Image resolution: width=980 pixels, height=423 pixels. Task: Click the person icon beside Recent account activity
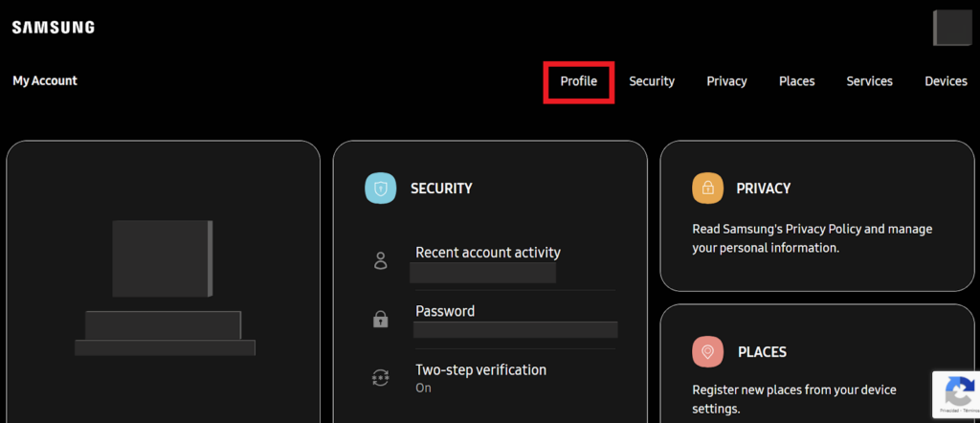(381, 260)
